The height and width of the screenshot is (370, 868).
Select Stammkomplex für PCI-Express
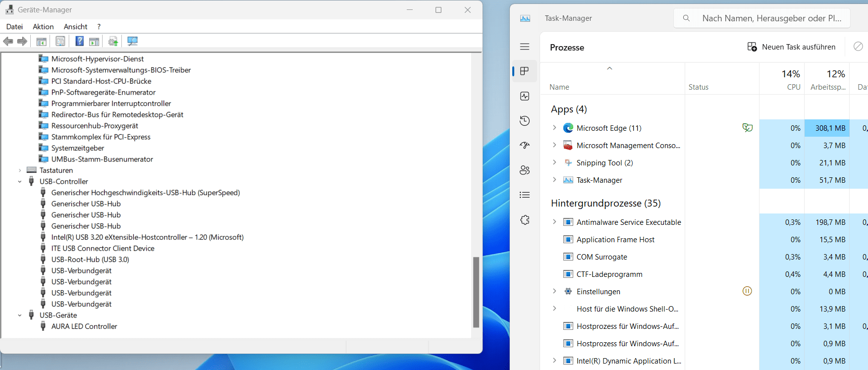point(101,137)
